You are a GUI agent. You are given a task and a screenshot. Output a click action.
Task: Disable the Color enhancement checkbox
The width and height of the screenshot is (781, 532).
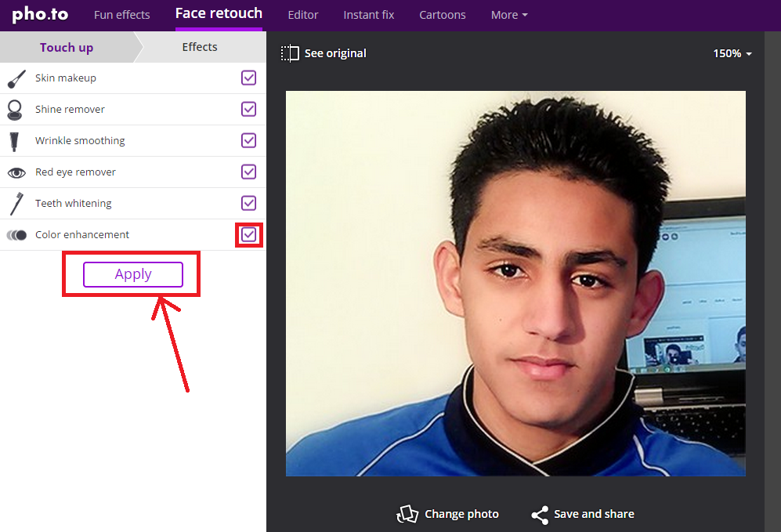[x=248, y=234]
